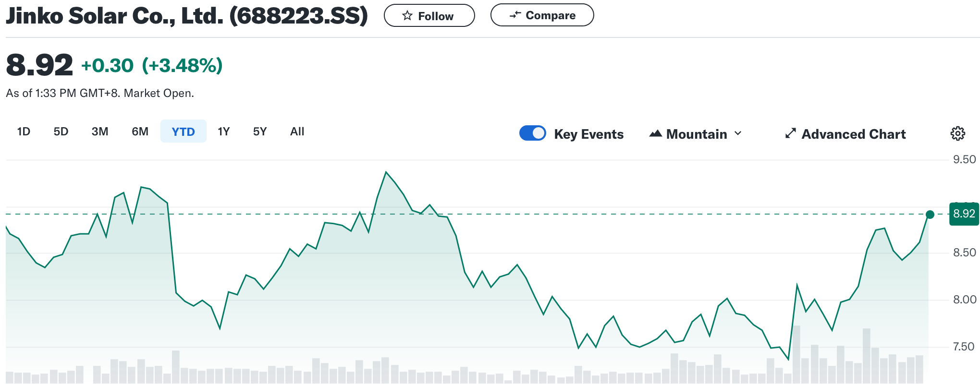Expand the Mountain dropdown chevron
This screenshot has height=384, width=980.
(x=738, y=133)
